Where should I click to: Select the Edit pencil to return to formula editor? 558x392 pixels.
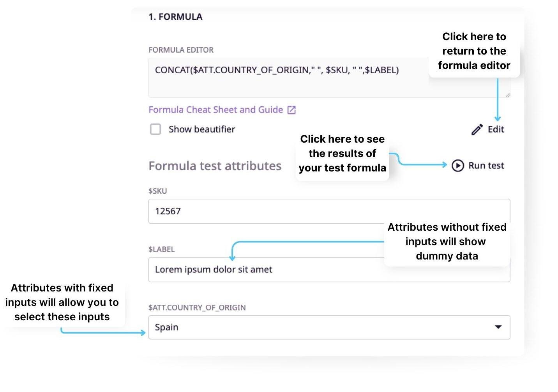point(476,129)
